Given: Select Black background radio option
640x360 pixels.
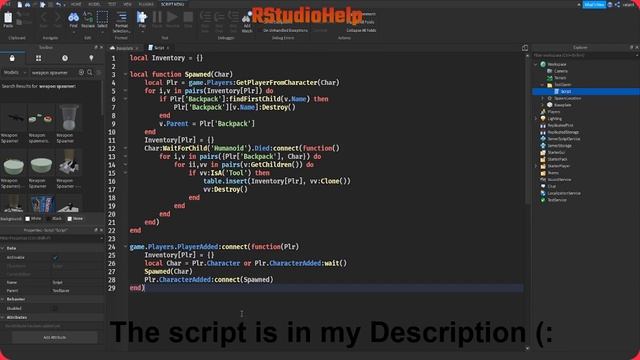Looking at the screenshot, I should 49,219.
